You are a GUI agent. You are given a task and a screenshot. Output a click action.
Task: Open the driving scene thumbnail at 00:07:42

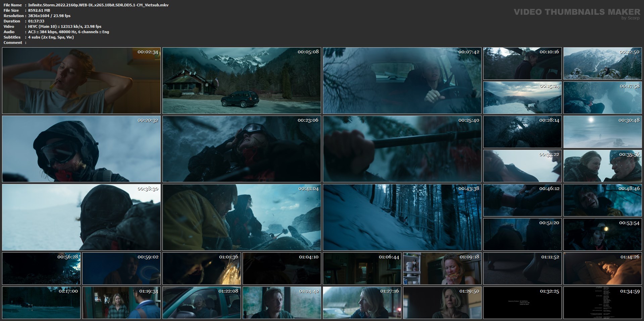(402, 80)
